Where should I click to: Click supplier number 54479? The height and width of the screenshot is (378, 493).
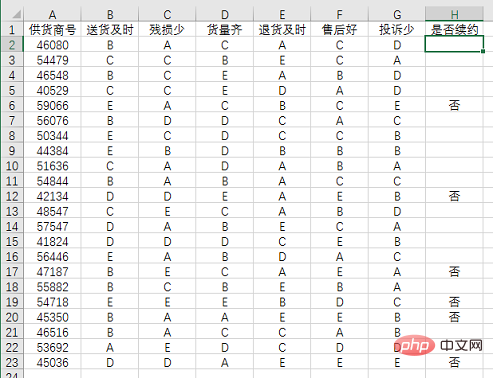tap(52, 60)
